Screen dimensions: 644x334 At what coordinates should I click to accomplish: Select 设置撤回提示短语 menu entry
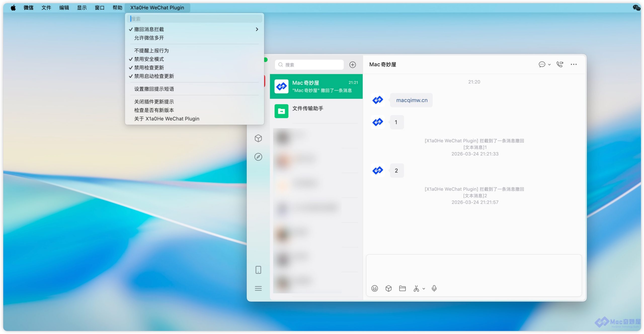[154, 89]
